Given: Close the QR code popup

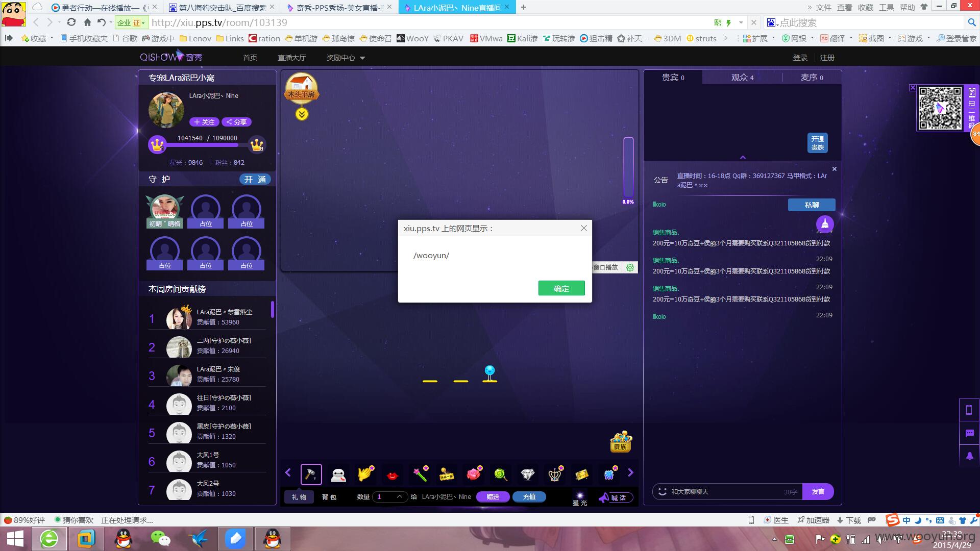Looking at the screenshot, I should coord(913,88).
